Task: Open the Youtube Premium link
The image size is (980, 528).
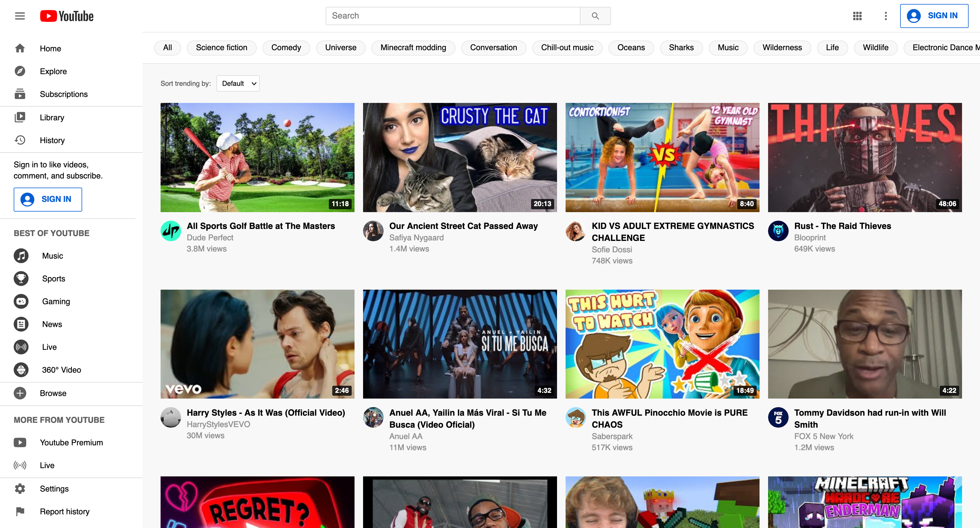Action: point(72,442)
